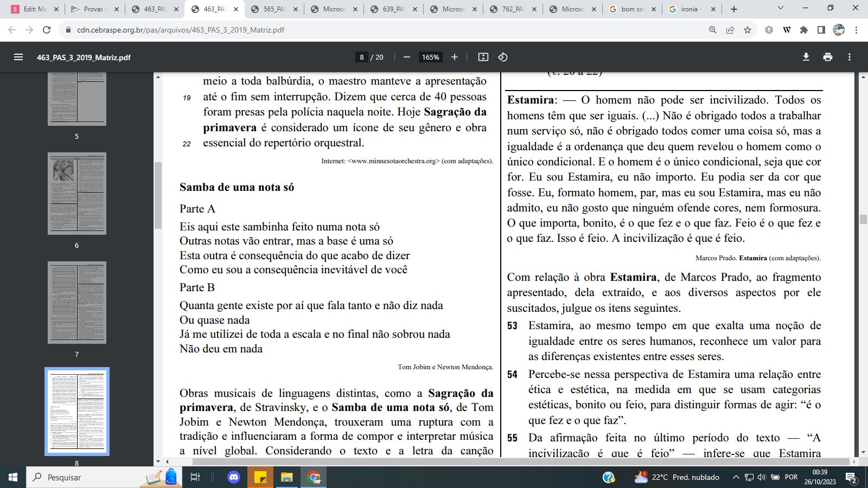Switch to the bom sen Google tab
This screenshot has height=488, width=868.
point(632,9)
